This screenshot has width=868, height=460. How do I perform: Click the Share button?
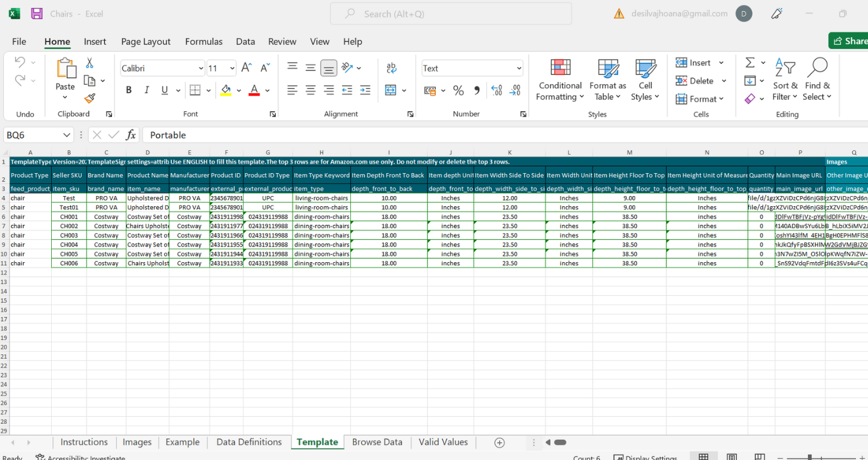coord(848,41)
